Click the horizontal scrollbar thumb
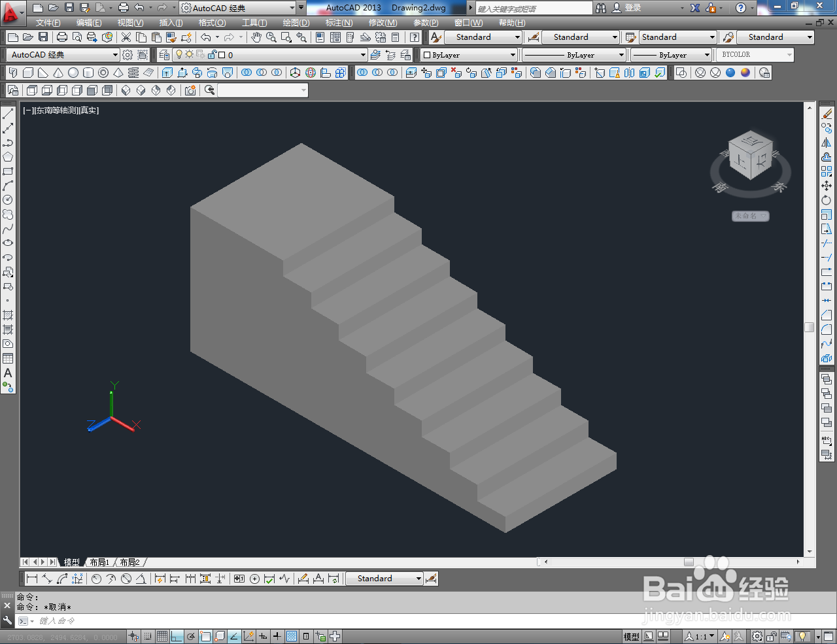The width and height of the screenshot is (837, 644). point(689,562)
